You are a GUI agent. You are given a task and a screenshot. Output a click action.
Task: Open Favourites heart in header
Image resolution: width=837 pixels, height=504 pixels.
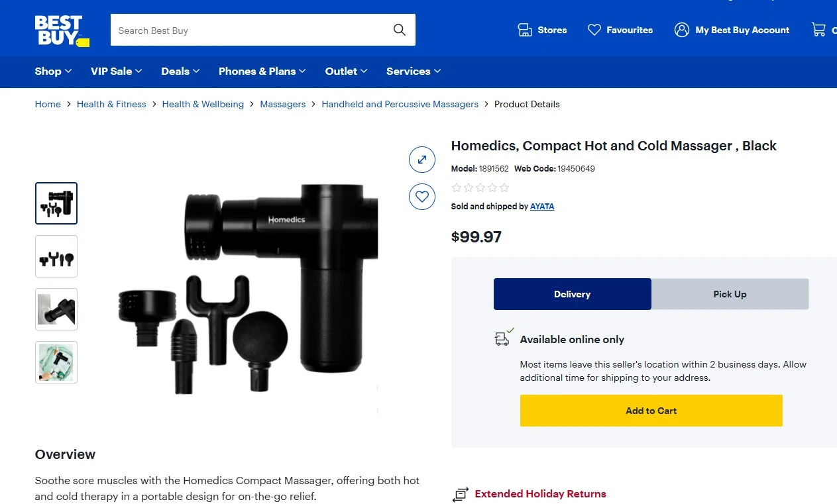point(594,30)
